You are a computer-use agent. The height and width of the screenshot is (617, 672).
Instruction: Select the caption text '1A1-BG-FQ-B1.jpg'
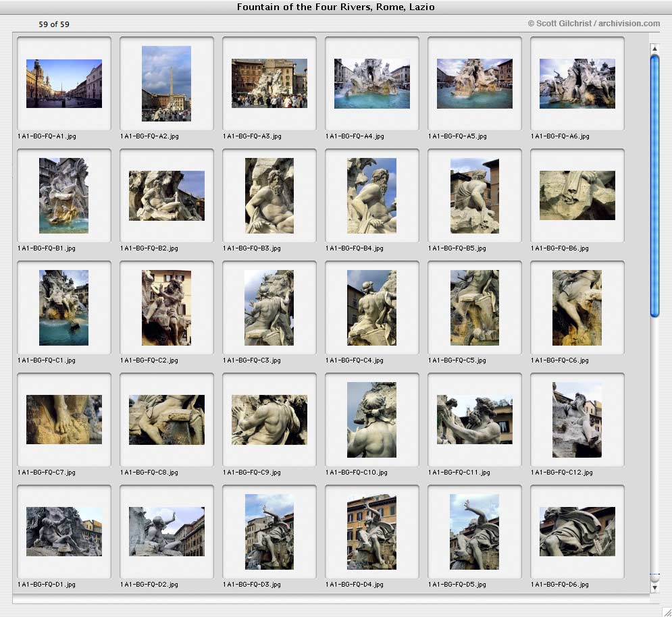coord(47,248)
